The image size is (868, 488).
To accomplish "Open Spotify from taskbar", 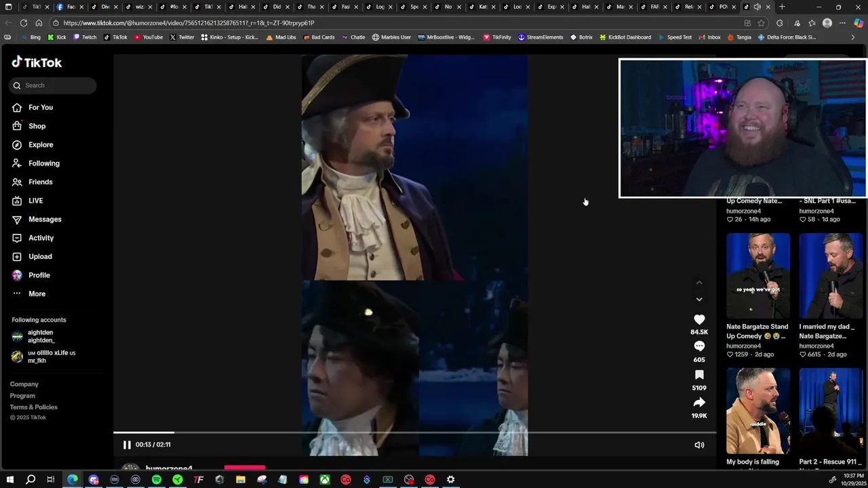I will (157, 480).
